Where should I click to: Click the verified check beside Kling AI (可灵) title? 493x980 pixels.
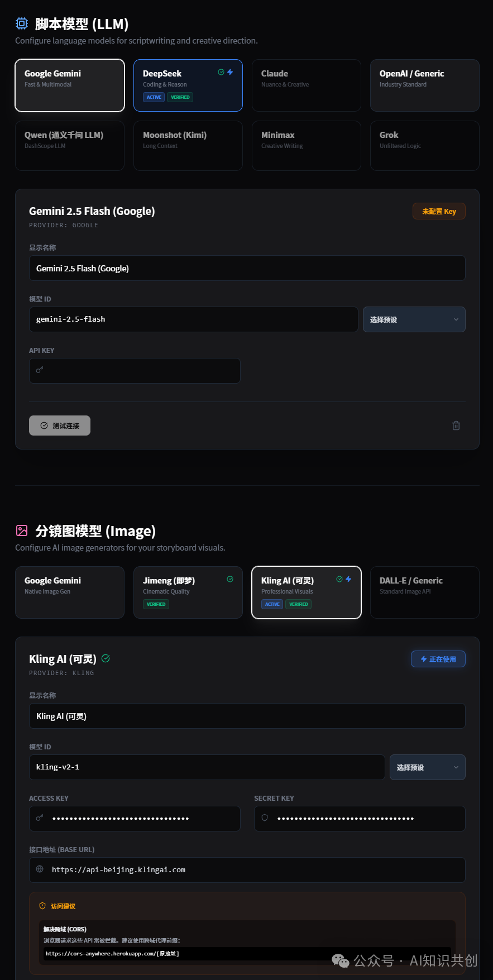(106, 658)
